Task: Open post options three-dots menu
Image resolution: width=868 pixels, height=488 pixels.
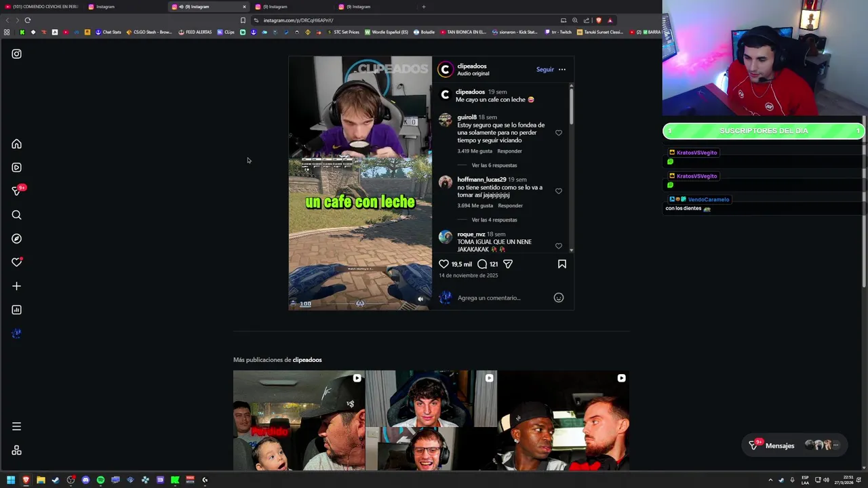Action: 561,69
